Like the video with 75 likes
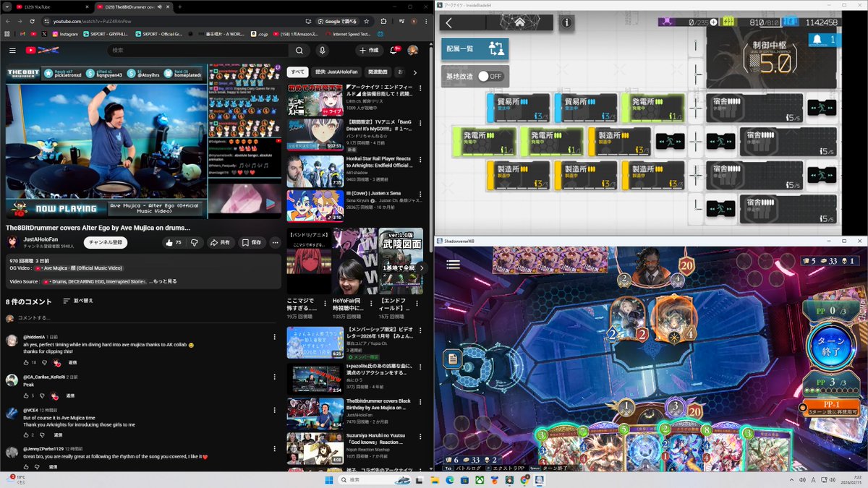Image resolution: width=868 pixels, height=488 pixels. click(173, 243)
